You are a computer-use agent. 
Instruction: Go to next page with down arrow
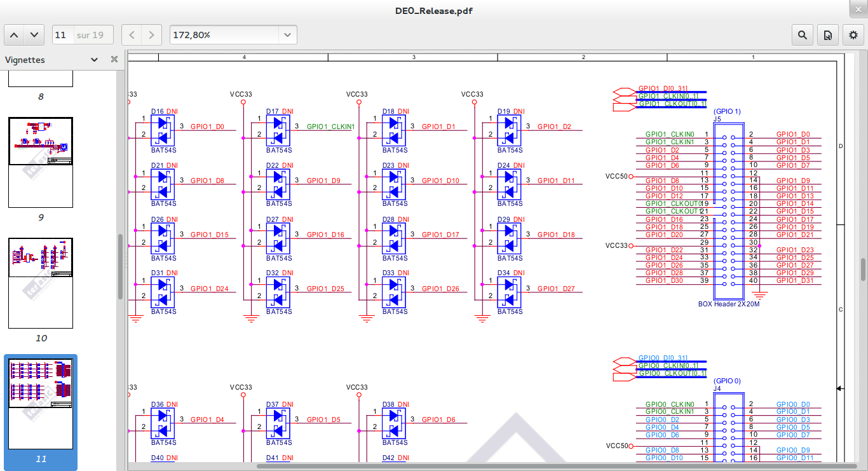click(34, 35)
